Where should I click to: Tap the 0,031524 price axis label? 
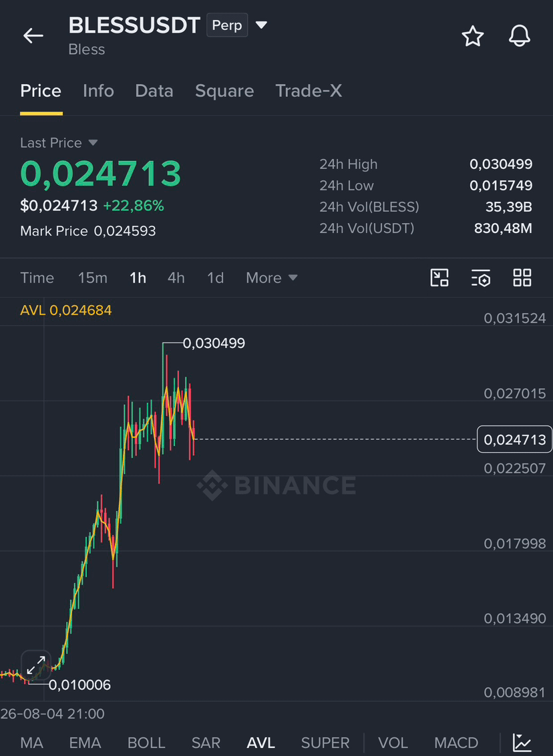[x=515, y=318]
